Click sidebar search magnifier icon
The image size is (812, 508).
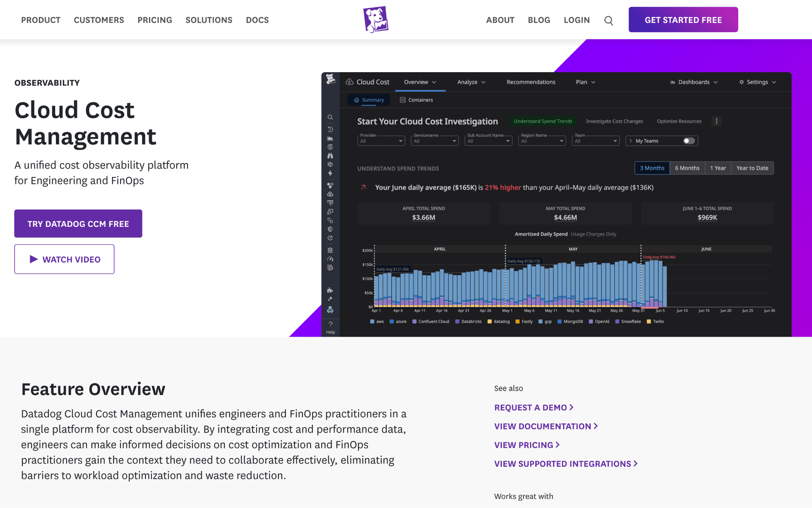click(330, 117)
